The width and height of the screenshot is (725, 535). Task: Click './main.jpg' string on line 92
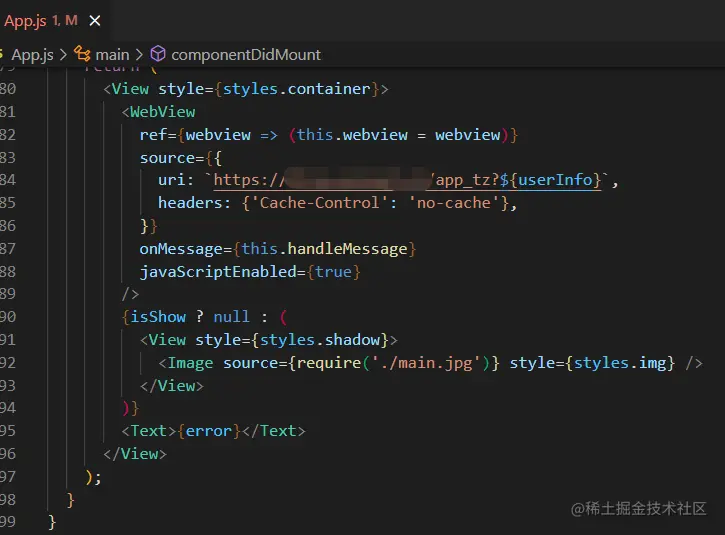click(x=426, y=363)
